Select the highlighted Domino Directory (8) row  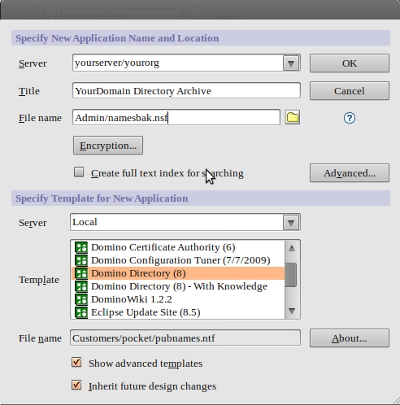click(178, 273)
